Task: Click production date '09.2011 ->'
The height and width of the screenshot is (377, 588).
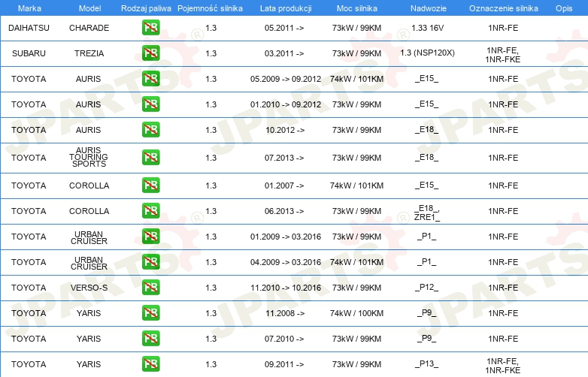Action: [284, 364]
